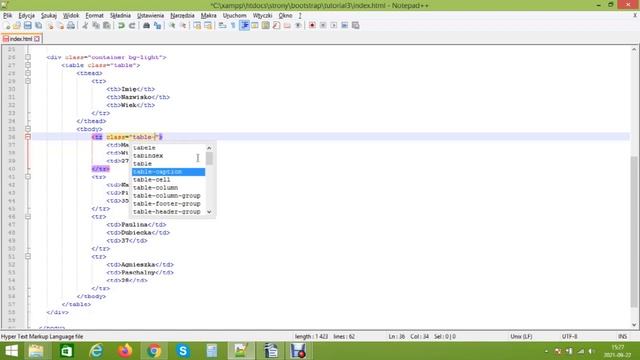This screenshot has width=640, height=360.
Task: Choose 'table-header-group' autocomplete suggestion
Action: coord(168,212)
